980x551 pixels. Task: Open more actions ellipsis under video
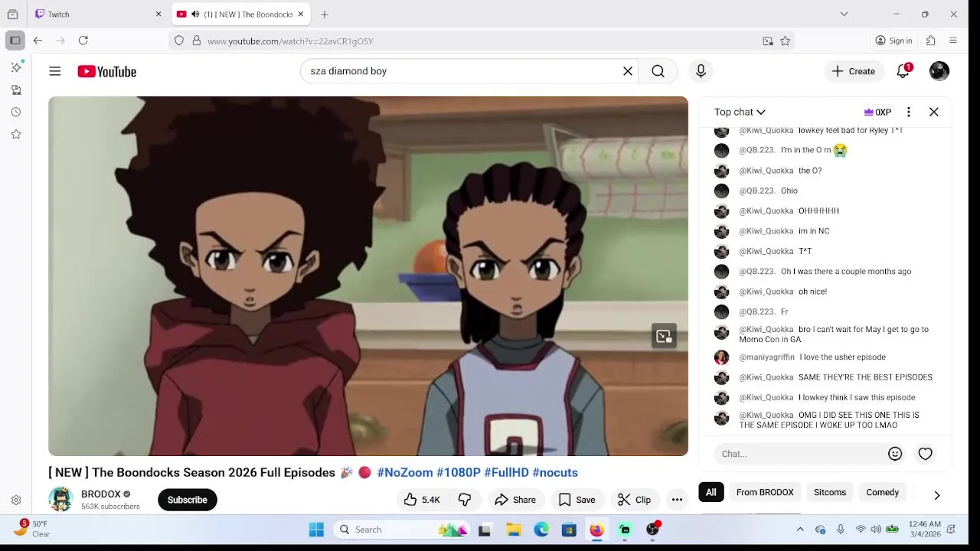pos(677,500)
